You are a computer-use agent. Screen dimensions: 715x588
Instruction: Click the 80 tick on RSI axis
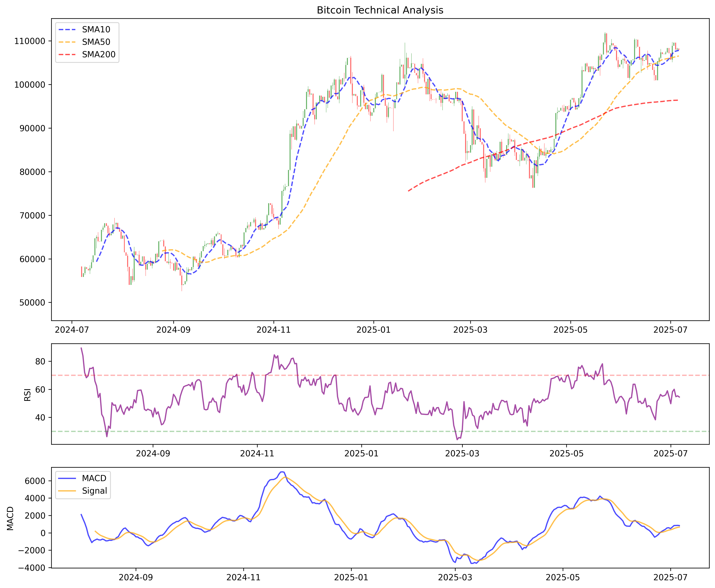click(40, 361)
